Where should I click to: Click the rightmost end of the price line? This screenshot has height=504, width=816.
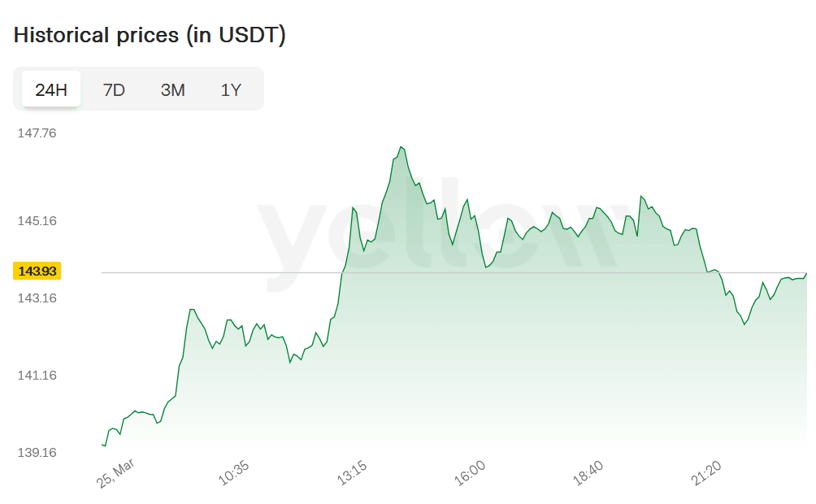coord(806,273)
